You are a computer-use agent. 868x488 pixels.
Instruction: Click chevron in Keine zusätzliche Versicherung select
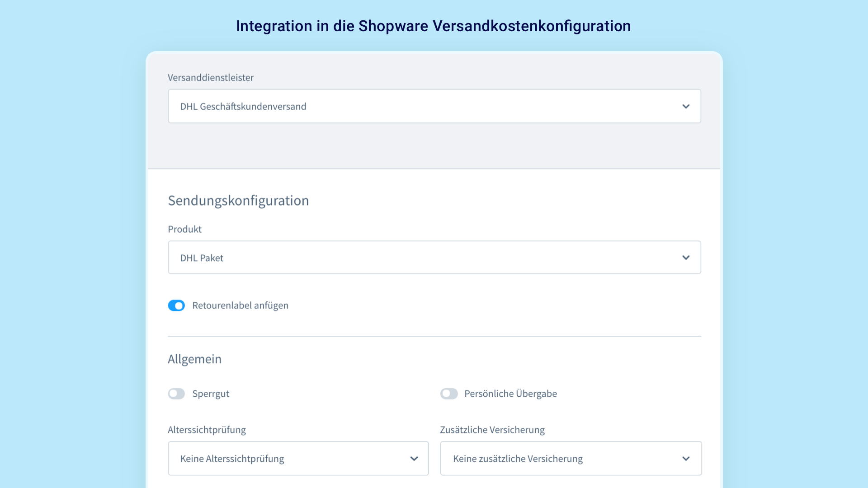(686, 459)
